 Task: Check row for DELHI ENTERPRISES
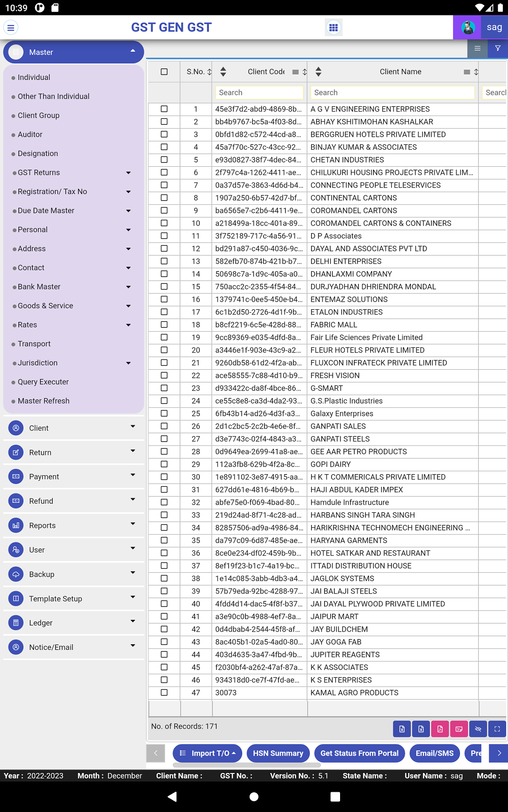(x=164, y=261)
